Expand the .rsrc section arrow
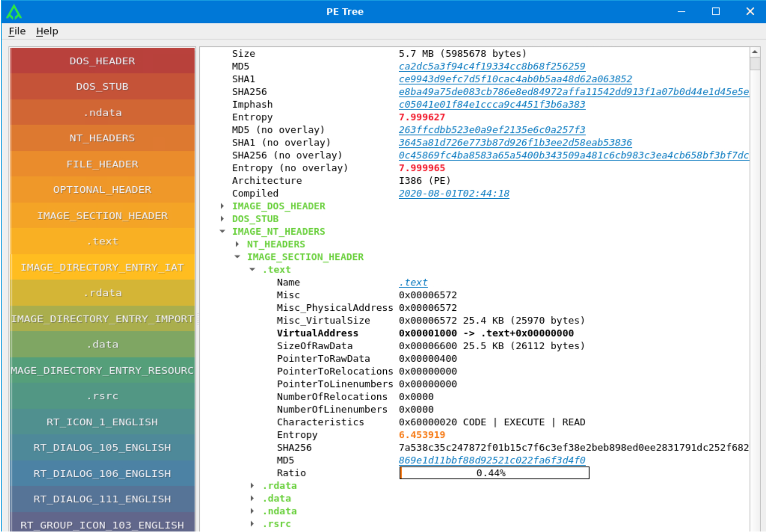766x532 pixels. coord(252,524)
